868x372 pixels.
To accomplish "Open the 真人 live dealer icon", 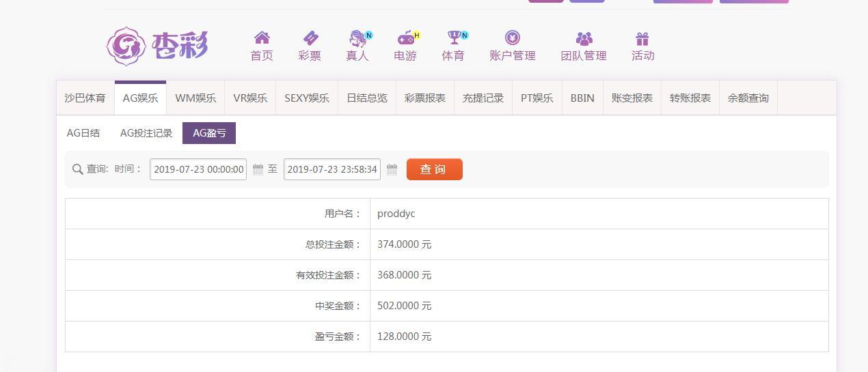I will coord(358,38).
